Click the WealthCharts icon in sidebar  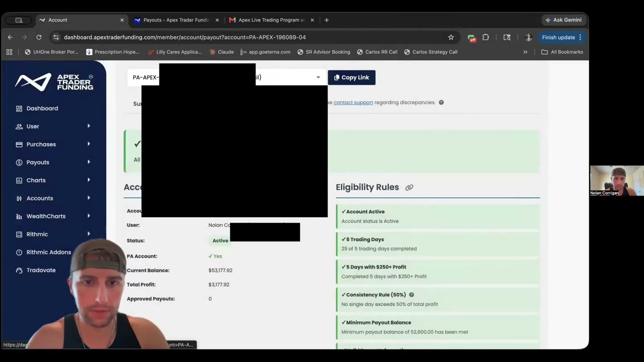tap(19, 216)
